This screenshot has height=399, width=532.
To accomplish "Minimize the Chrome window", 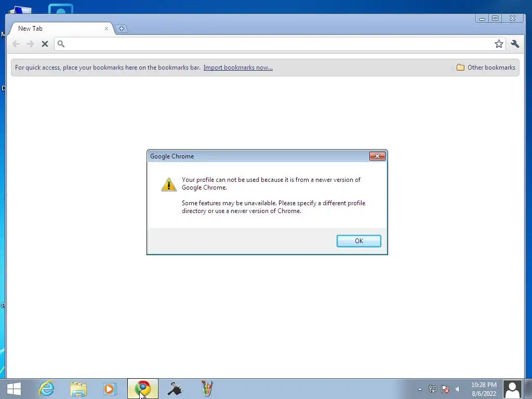I will click(x=482, y=19).
